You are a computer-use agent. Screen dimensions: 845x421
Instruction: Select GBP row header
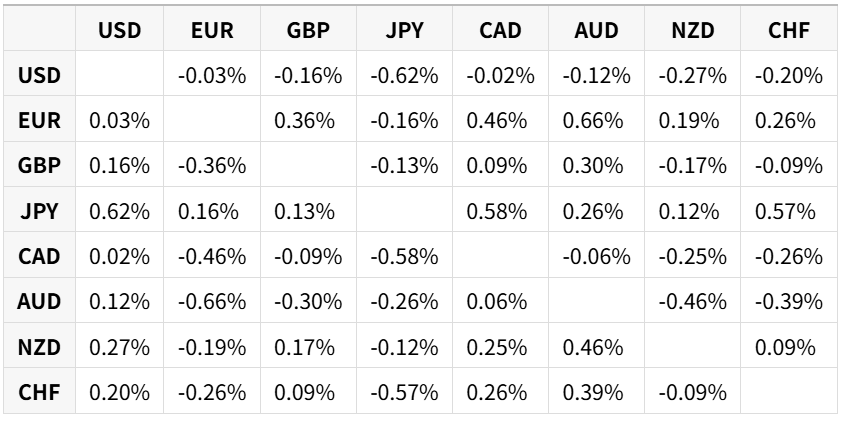point(39,165)
